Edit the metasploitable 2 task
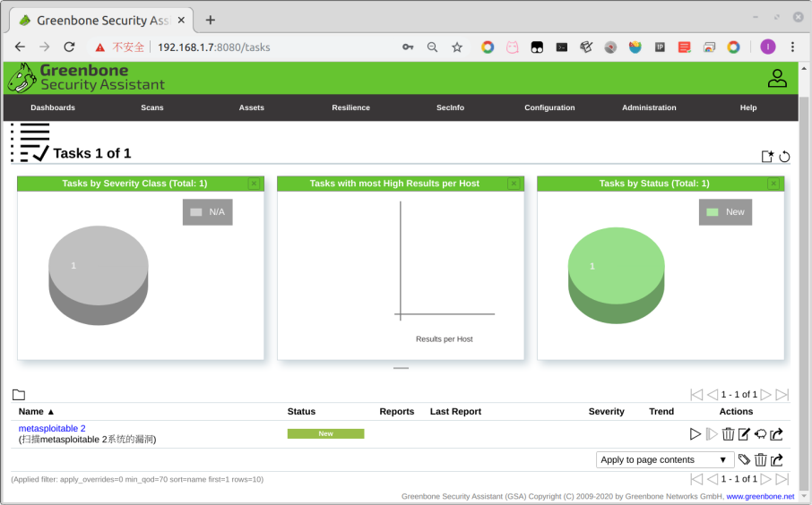Viewport: 812px width, 505px height. tap(744, 434)
